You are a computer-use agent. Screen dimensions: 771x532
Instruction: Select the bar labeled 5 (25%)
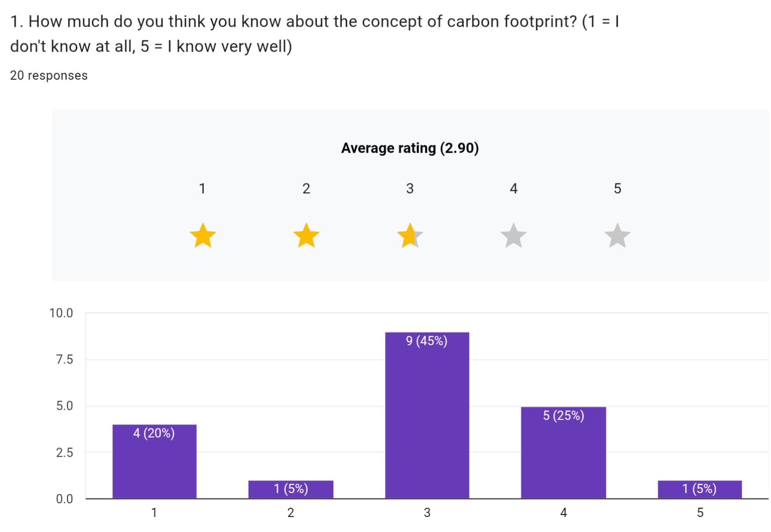coord(563,453)
